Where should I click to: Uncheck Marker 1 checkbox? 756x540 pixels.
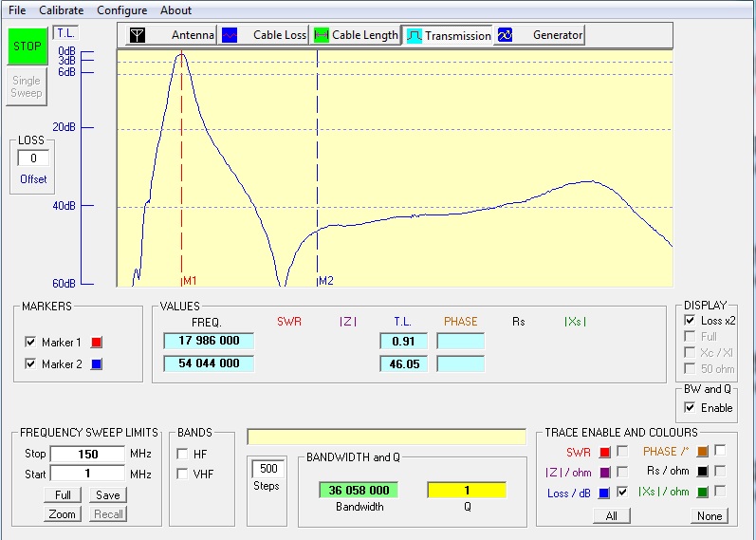click(x=30, y=343)
